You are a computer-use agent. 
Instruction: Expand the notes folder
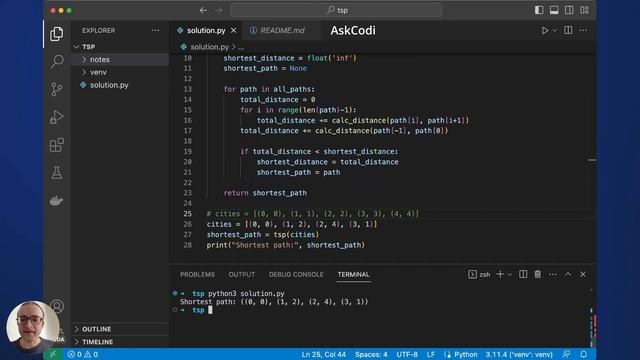pyautogui.click(x=84, y=60)
